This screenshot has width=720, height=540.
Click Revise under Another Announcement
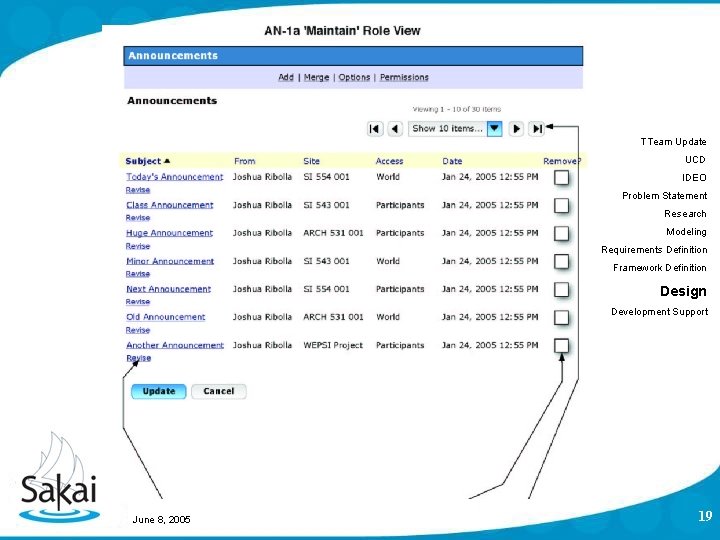coord(138,358)
